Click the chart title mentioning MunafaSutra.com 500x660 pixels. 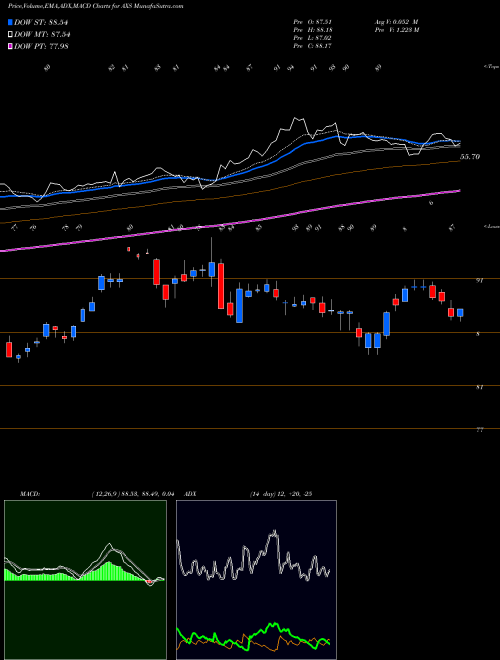pos(96,7)
